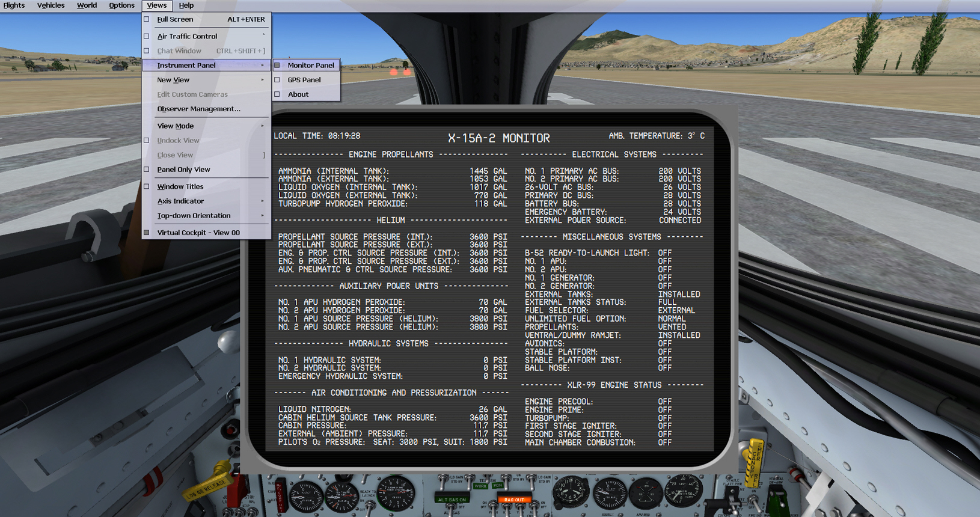Click the Close View entry
Viewport: 980px width, 517px height.
pyautogui.click(x=175, y=155)
